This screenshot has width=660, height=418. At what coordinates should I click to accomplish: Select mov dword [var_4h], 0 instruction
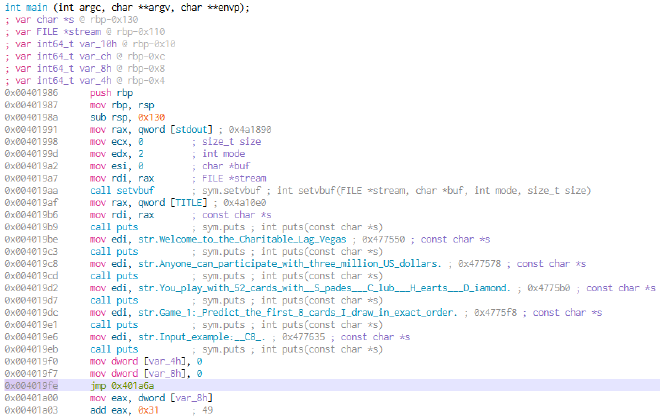click(x=146, y=361)
